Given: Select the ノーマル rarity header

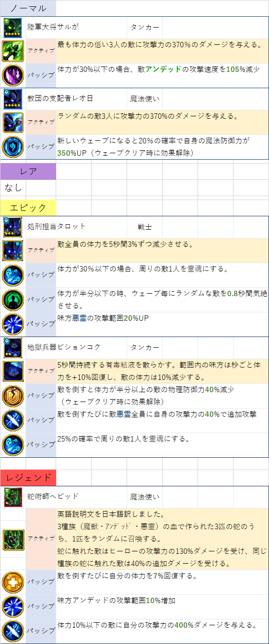Looking at the screenshot, I should (x=28, y=8).
